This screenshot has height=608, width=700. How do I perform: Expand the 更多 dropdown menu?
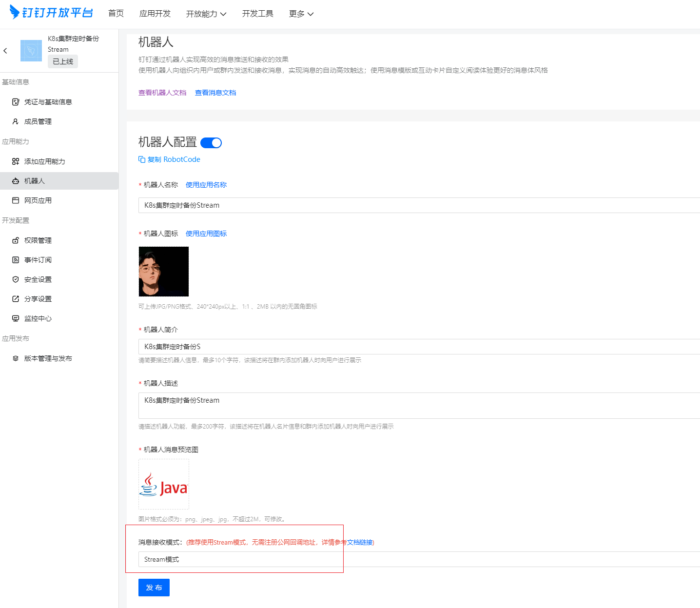[x=301, y=14]
